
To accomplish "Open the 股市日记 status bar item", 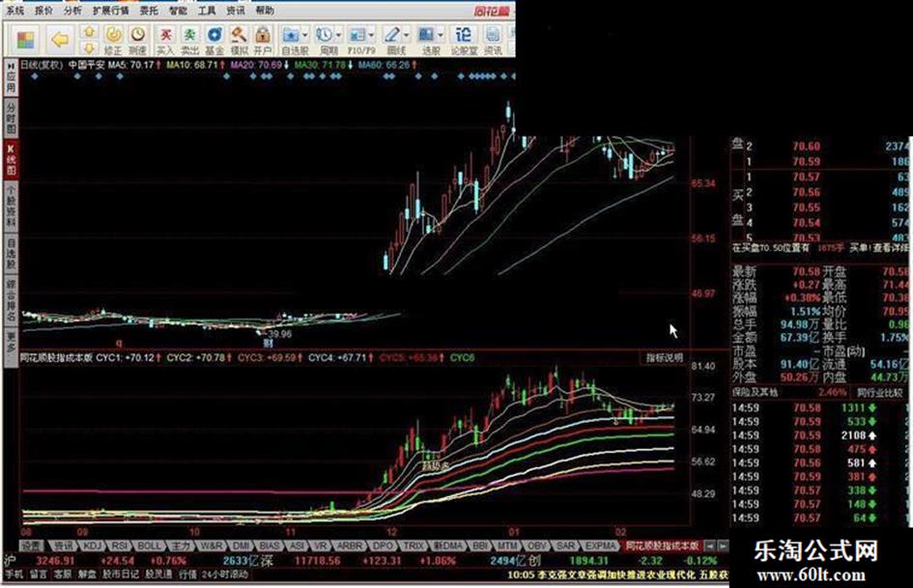I will (x=122, y=574).
